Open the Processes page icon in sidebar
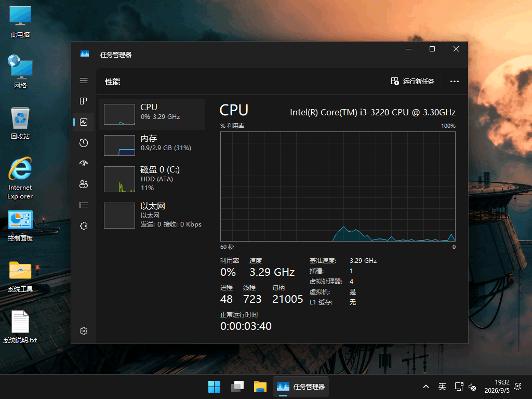 84,101
